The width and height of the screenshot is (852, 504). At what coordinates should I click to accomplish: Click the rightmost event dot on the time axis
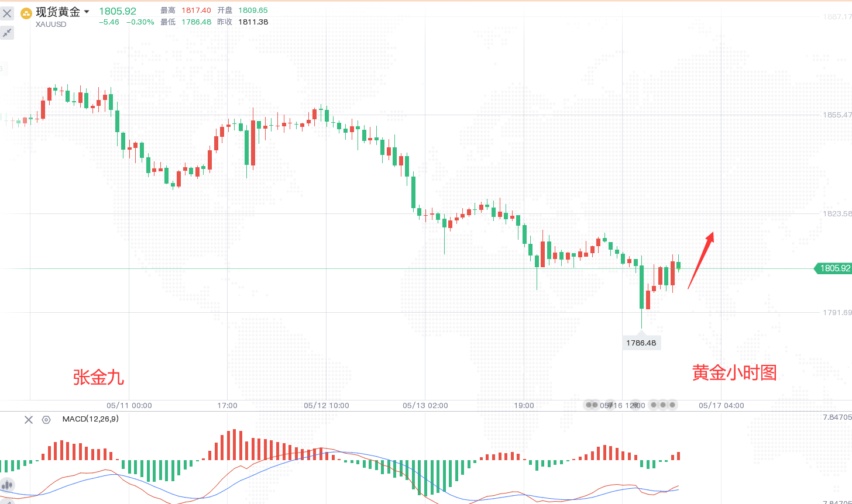(x=673, y=405)
